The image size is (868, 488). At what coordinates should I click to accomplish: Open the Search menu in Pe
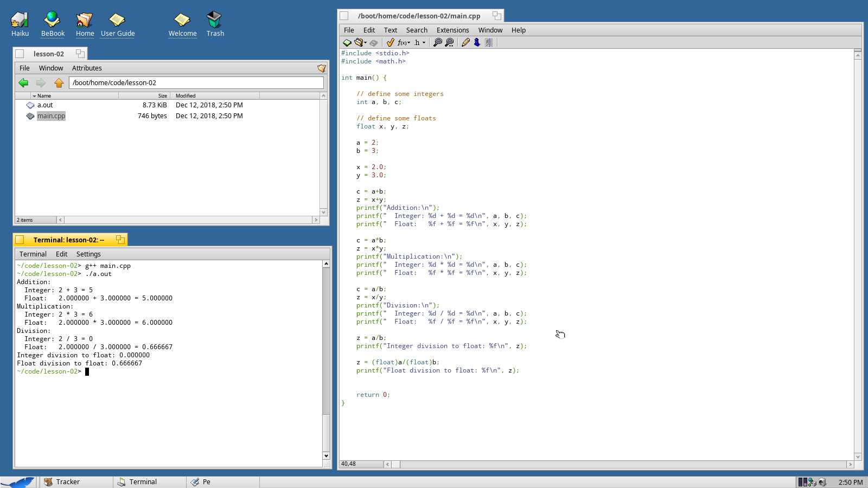click(417, 30)
